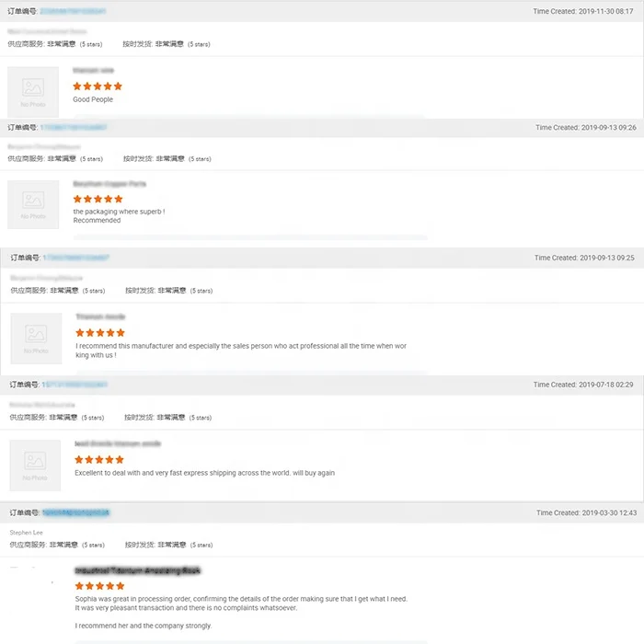Screen dimensions: 644x644
Task: Click the No Photo placeholder beside "Good People"
Action: [x=33, y=93]
